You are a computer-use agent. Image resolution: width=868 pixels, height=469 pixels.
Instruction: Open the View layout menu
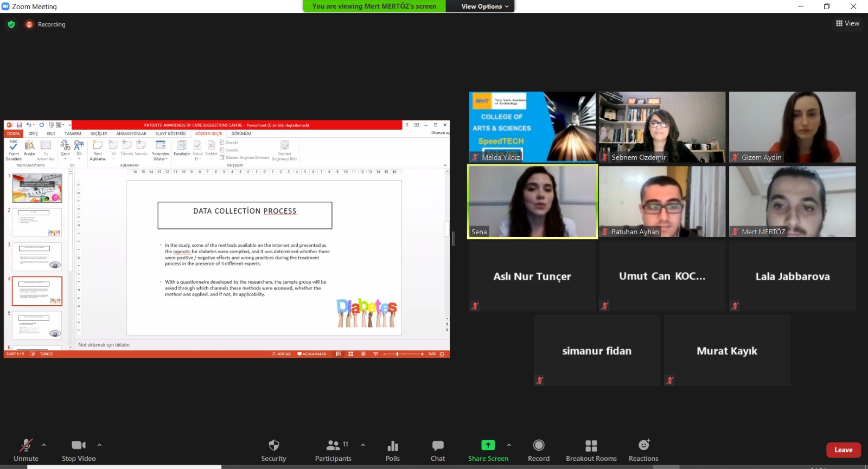point(847,23)
